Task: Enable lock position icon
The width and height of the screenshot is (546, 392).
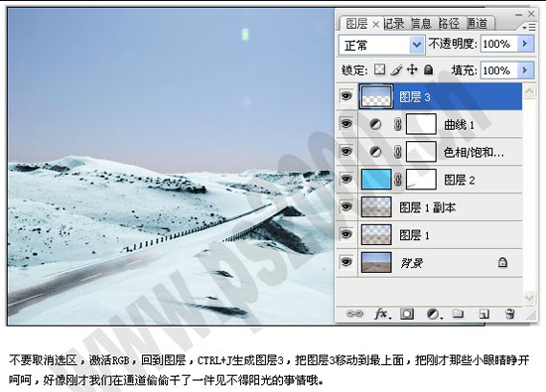Action: (x=412, y=69)
